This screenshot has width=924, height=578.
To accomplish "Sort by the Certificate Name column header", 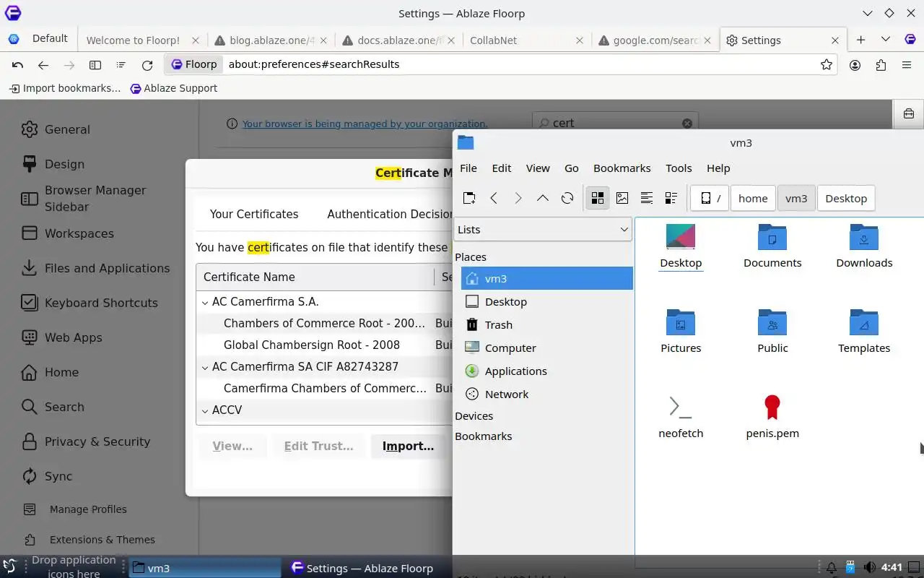I will pyautogui.click(x=315, y=277).
